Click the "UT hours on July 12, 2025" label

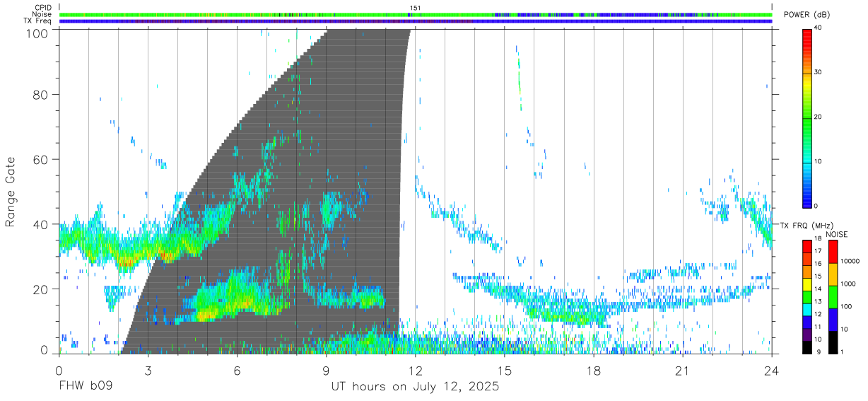(415, 387)
